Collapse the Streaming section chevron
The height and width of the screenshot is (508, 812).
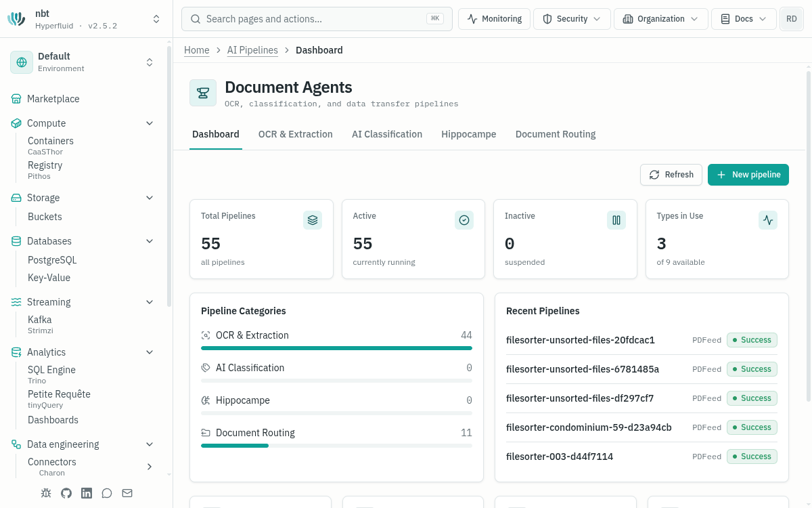click(x=150, y=302)
